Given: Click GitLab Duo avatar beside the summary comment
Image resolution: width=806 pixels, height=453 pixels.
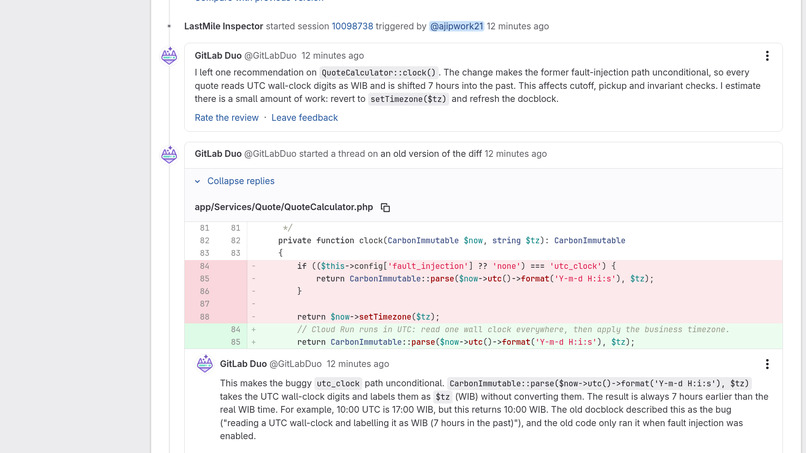Looking at the screenshot, I should click(169, 56).
